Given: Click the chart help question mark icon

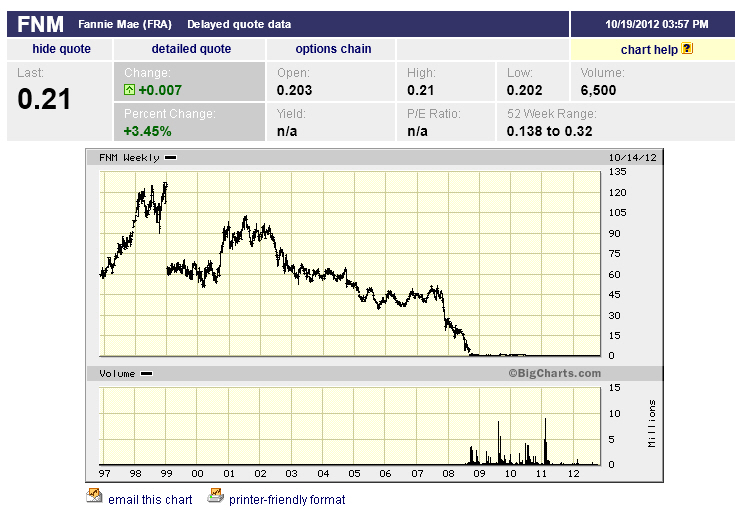Looking at the screenshot, I should (x=687, y=48).
